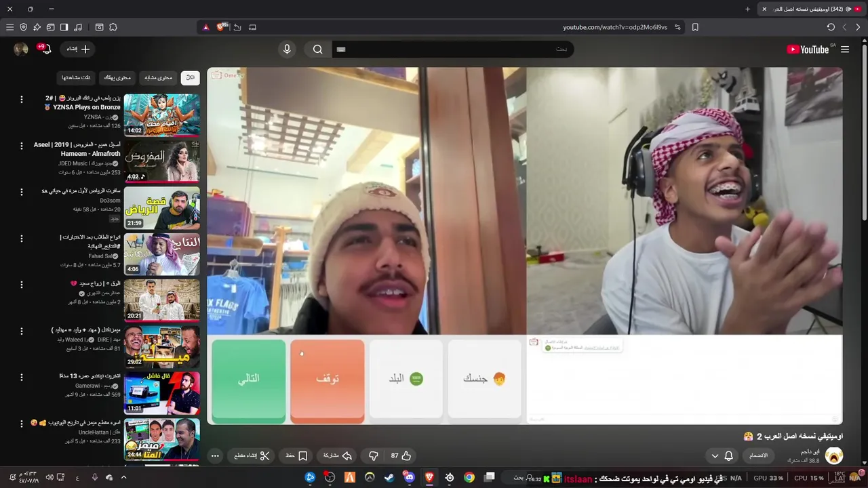Image resolution: width=868 pixels, height=488 pixels.
Task: Open the YouTube hamburger guide menu
Action: click(x=845, y=49)
